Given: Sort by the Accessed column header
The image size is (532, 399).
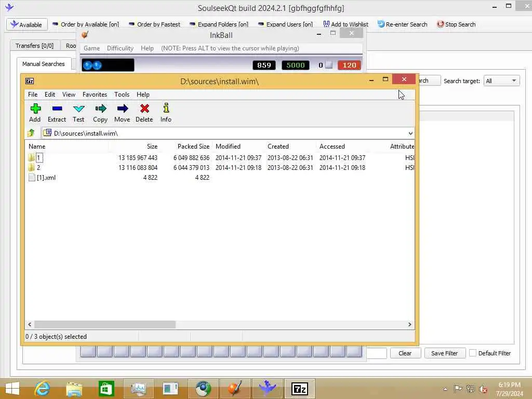Looking at the screenshot, I should [x=342, y=146].
